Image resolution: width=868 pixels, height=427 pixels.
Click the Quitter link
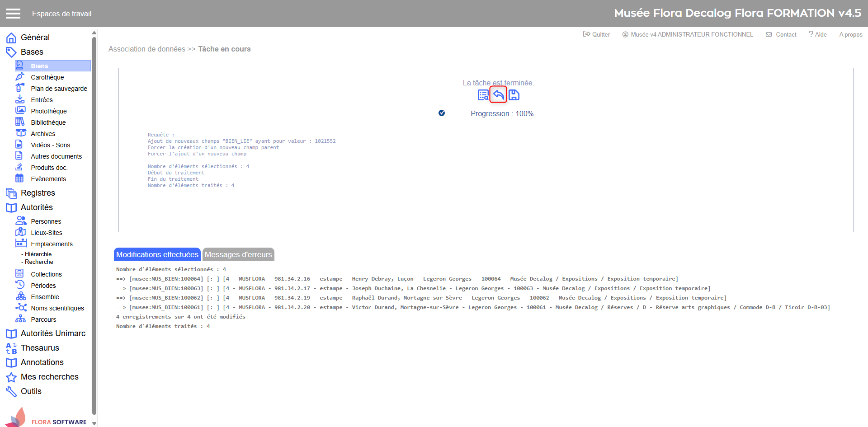pyautogui.click(x=596, y=34)
